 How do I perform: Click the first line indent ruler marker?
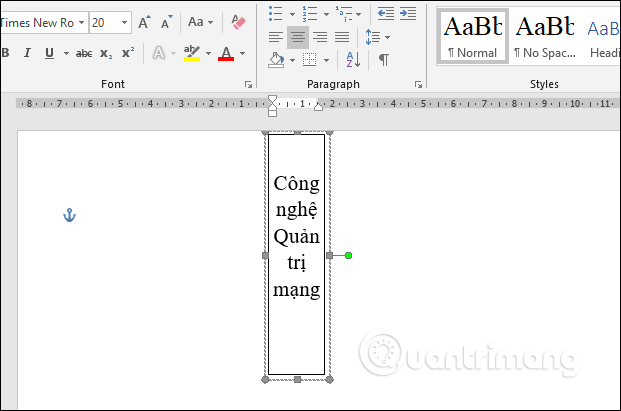pos(272,99)
